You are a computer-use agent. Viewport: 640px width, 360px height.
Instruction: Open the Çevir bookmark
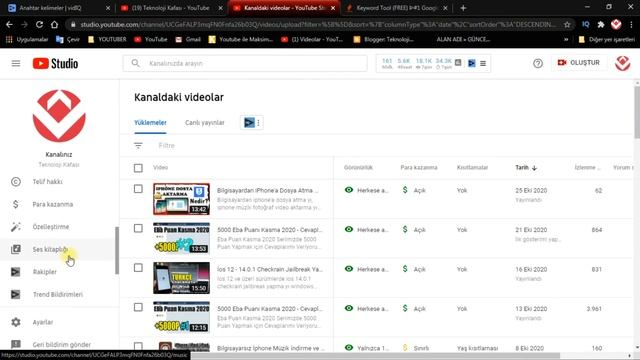point(68,40)
